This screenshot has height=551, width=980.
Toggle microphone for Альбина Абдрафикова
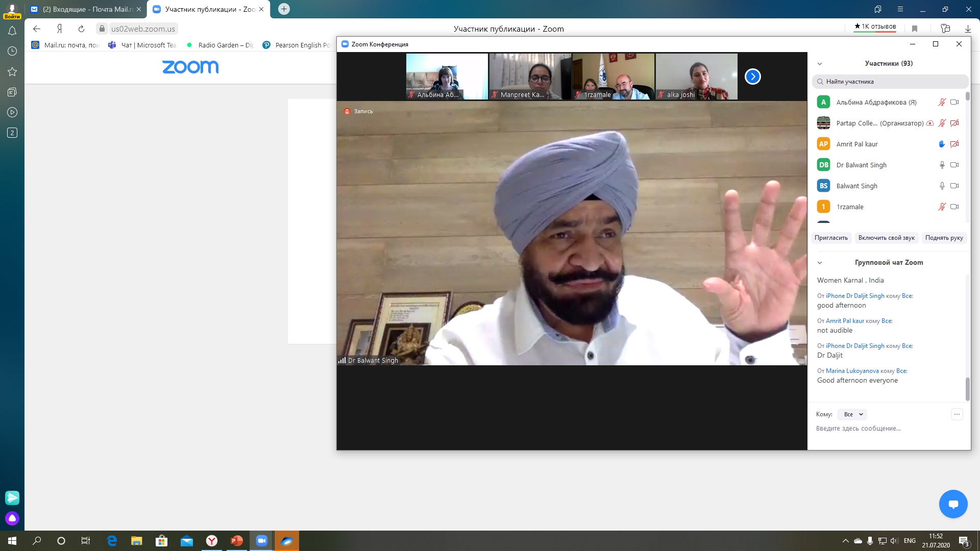(942, 102)
